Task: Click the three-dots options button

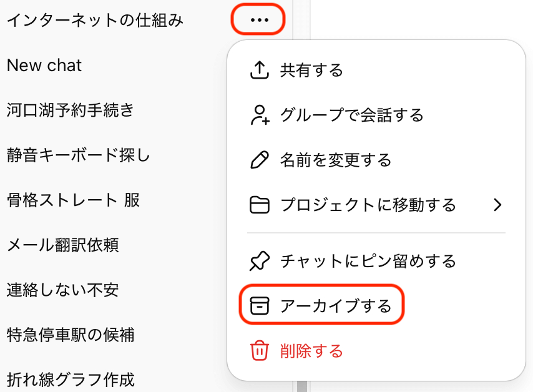Action: point(258,20)
